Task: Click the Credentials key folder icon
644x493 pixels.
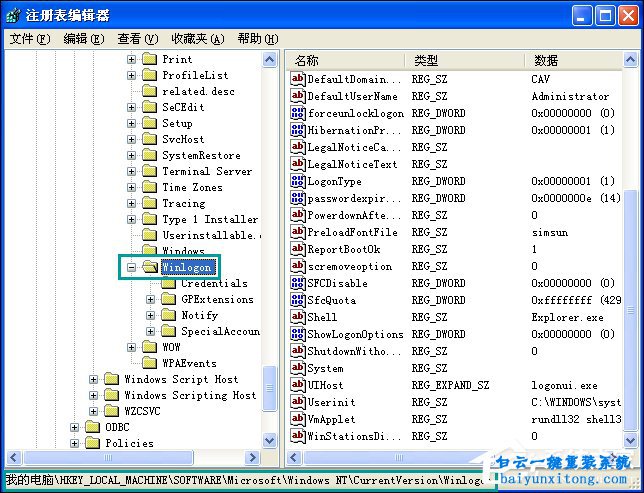Action: coord(168,283)
